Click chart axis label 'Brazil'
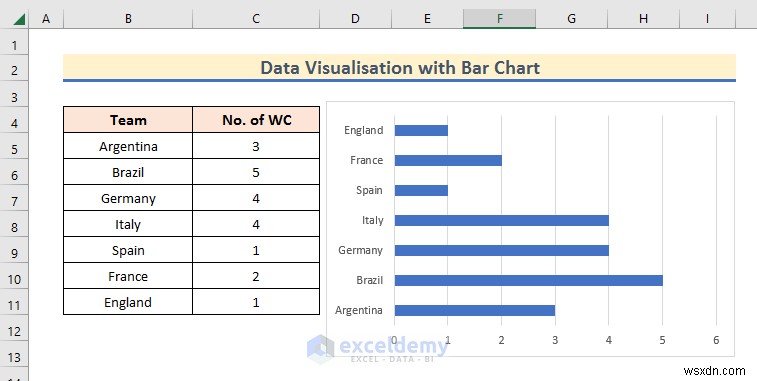This screenshot has height=381, width=757. (369, 280)
